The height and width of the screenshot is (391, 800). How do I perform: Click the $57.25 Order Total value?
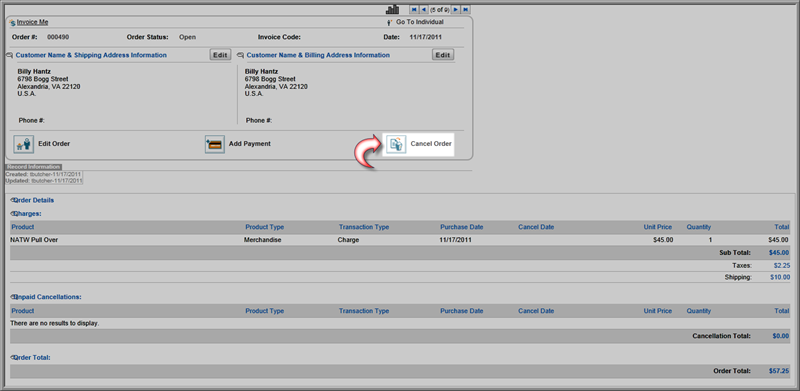pyautogui.click(x=779, y=372)
